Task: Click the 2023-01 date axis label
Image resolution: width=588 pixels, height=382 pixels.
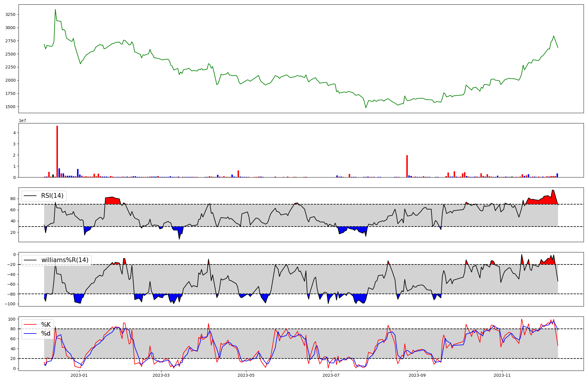Action: (79, 375)
